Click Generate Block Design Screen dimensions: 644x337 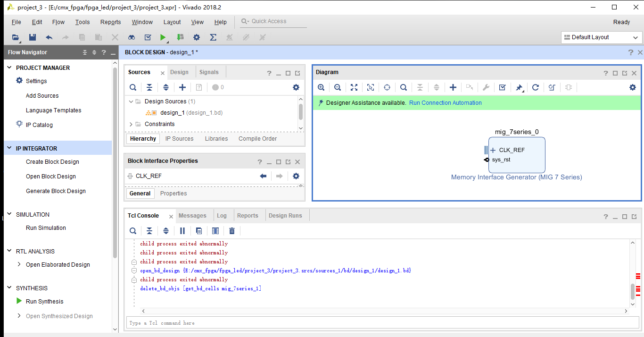pyautogui.click(x=56, y=191)
